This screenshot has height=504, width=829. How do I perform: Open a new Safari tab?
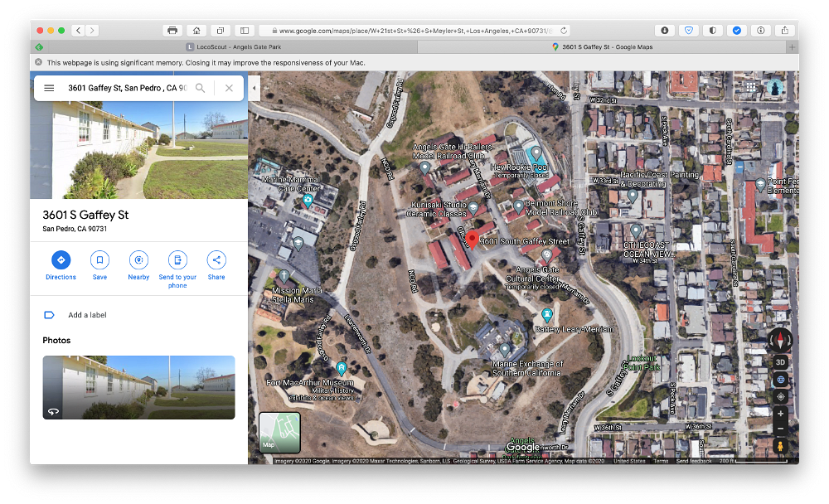point(792,47)
